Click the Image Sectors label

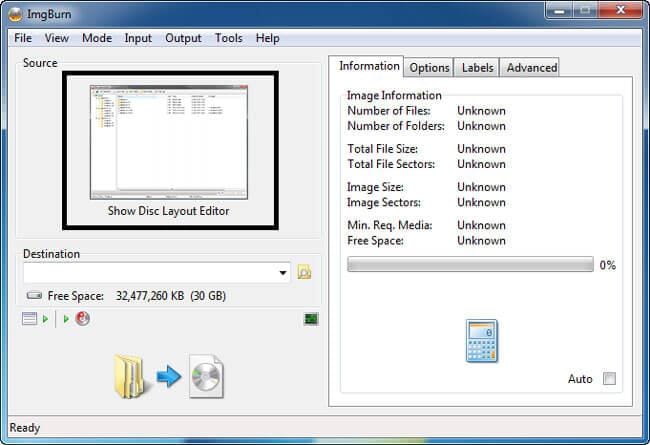[x=383, y=202]
